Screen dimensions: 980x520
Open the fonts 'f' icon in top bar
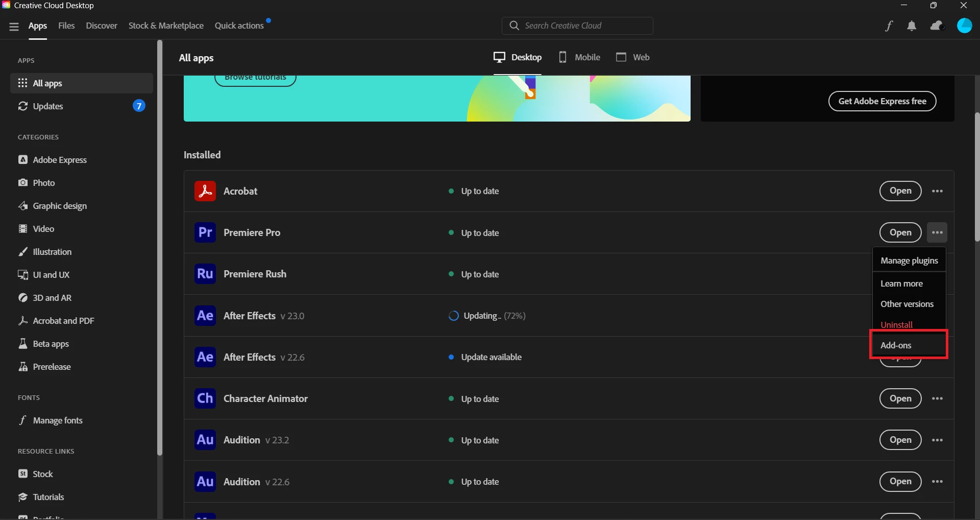click(889, 26)
